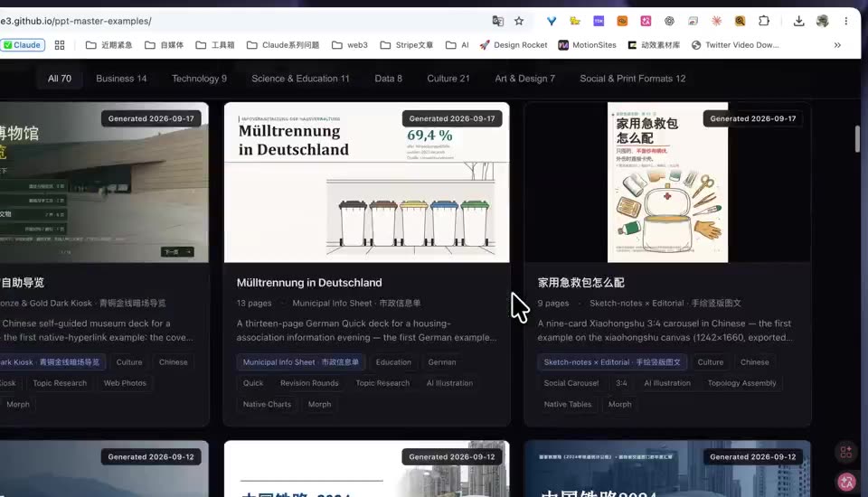Click the grid widget icon near the page's bottom edge
This screenshot has height=497, width=868.
coord(846,452)
